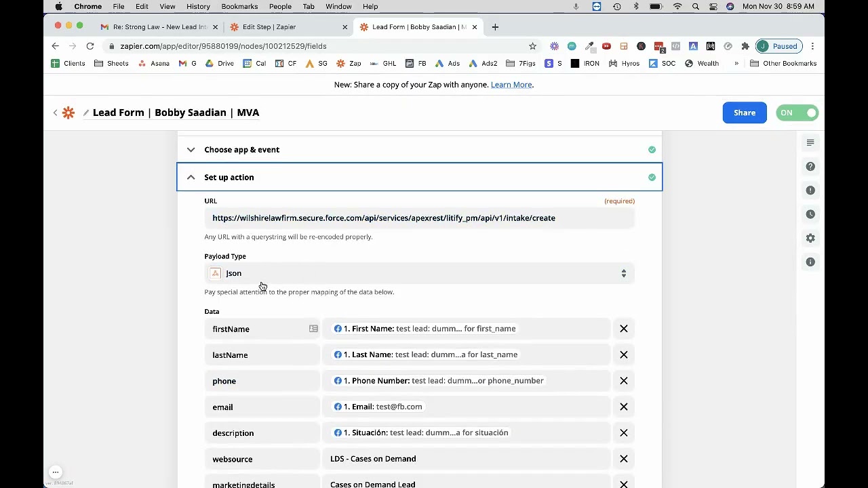Open the outline panel icon in right sidebar
Viewport: 868px width, 488px height.
click(810, 142)
